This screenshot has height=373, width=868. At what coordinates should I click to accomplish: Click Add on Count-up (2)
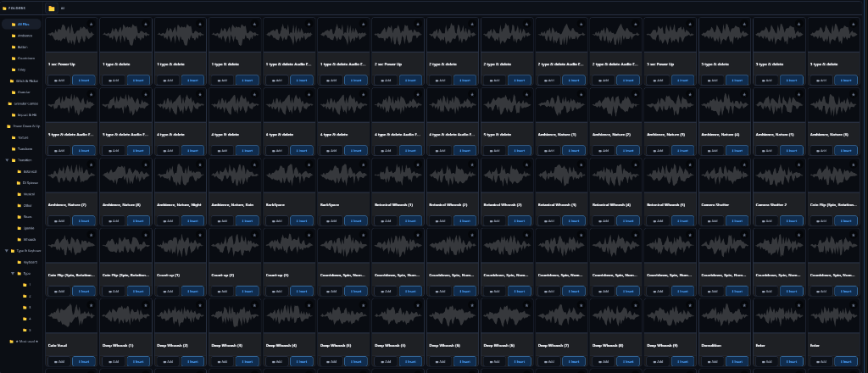pos(222,291)
